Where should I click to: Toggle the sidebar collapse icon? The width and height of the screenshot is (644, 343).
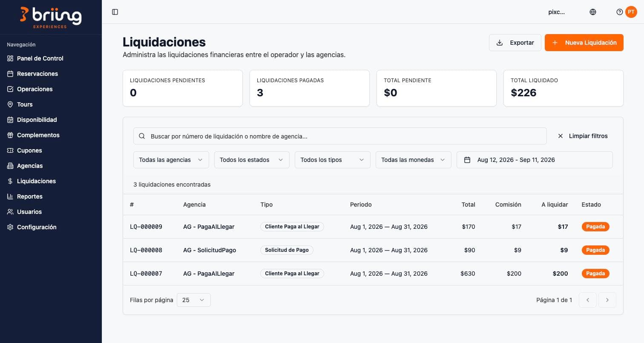pos(115,12)
